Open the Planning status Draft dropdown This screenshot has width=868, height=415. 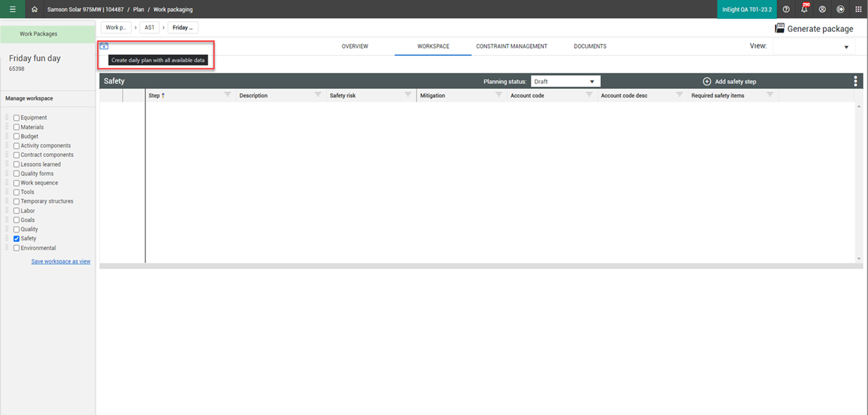[565, 82]
